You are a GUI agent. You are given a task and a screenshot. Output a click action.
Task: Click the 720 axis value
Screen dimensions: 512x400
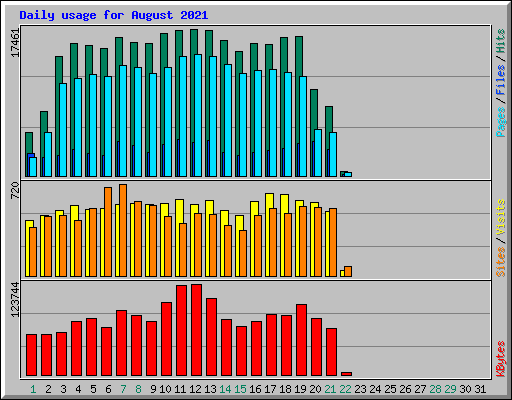(x=15, y=191)
